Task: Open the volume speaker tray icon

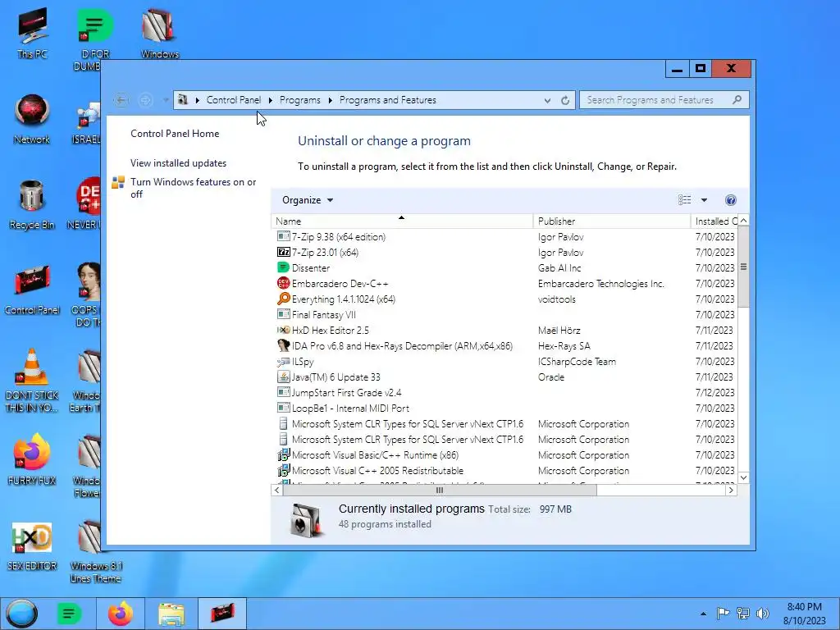Action: tap(762, 614)
